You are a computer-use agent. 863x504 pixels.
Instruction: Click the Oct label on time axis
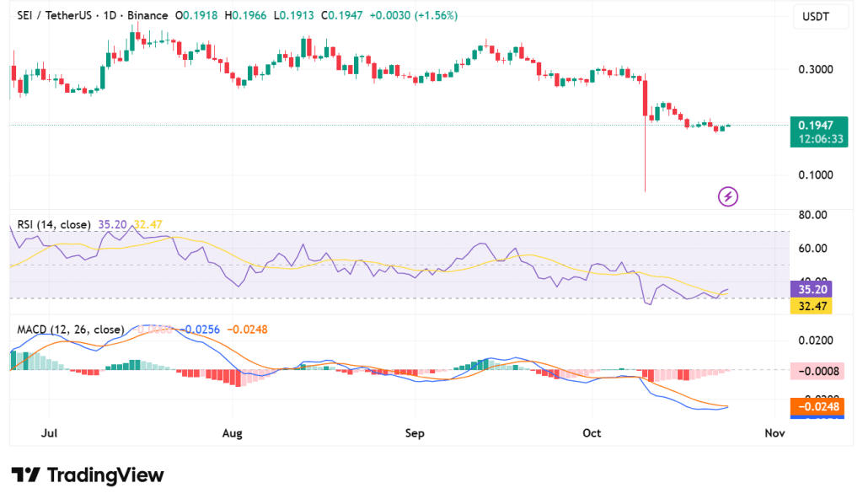pos(592,433)
